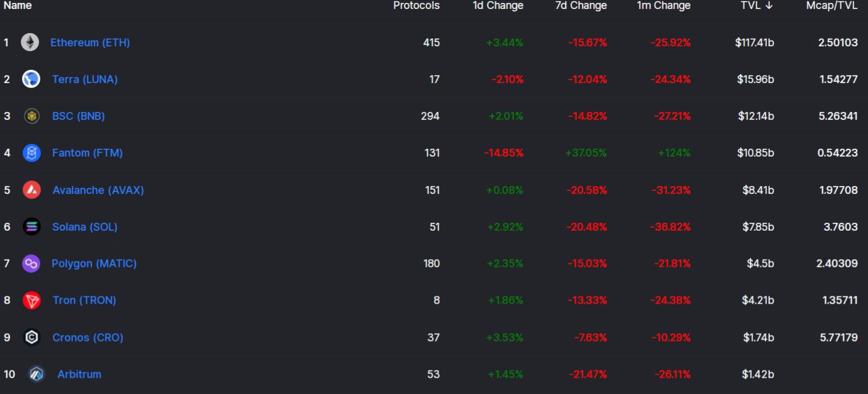The image size is (868, 394).
Task: Sort by Mcap/TVL column header
Action: click(x=832, y=5)
